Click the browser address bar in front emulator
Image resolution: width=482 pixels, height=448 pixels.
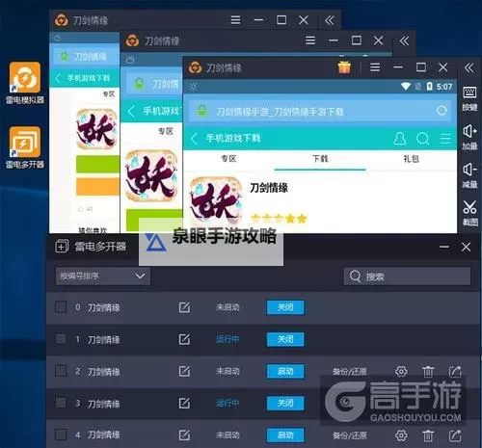(320, 111)
